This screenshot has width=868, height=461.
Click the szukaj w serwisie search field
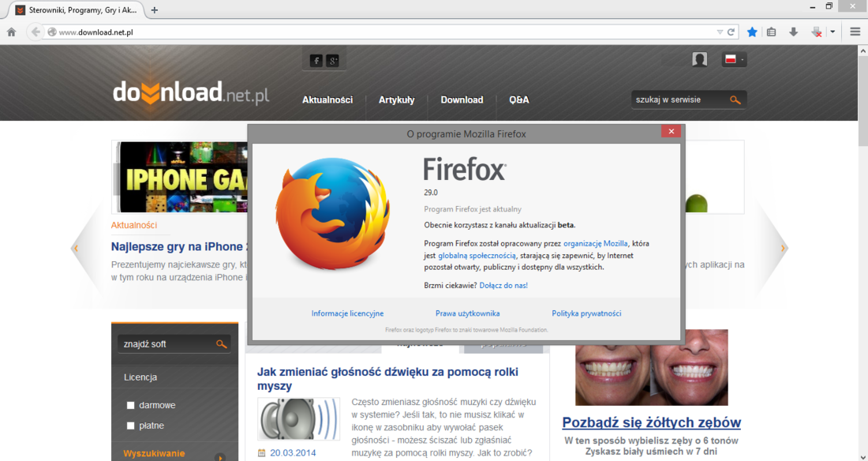point(679,99)
